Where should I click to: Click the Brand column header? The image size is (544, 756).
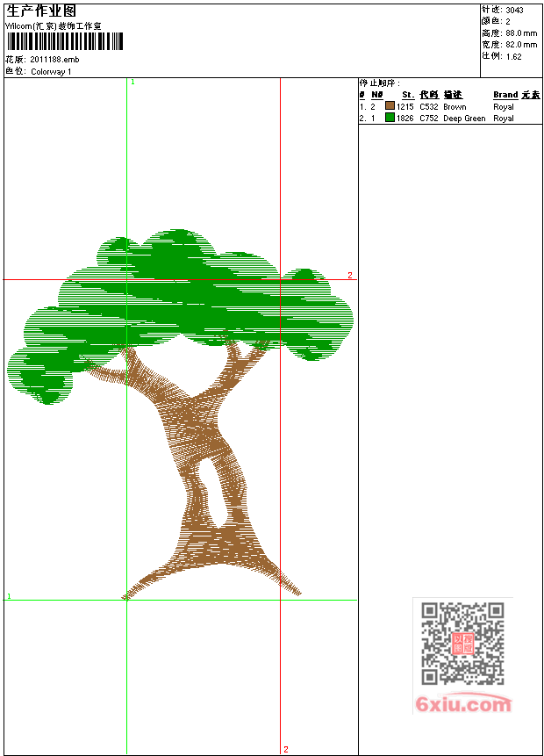[x=505, y=95]
